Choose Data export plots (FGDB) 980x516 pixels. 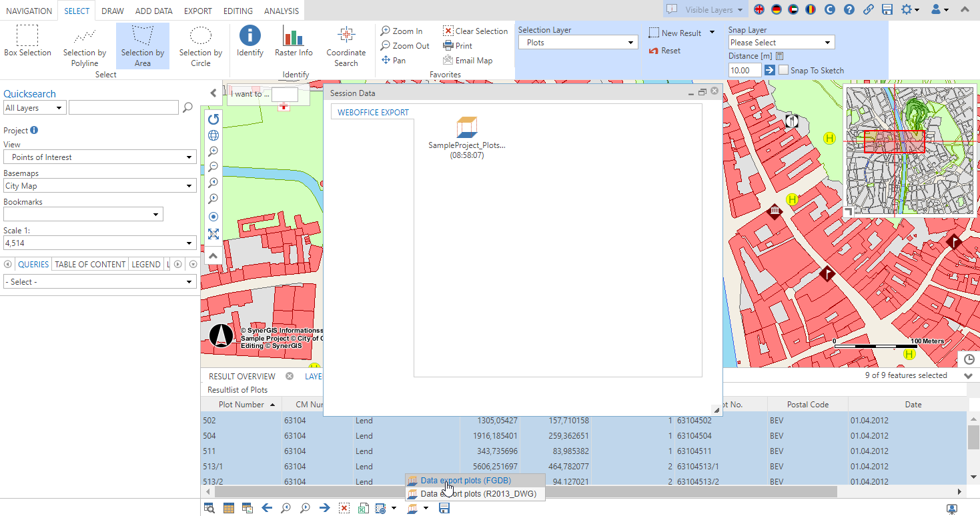click(466, 480)
